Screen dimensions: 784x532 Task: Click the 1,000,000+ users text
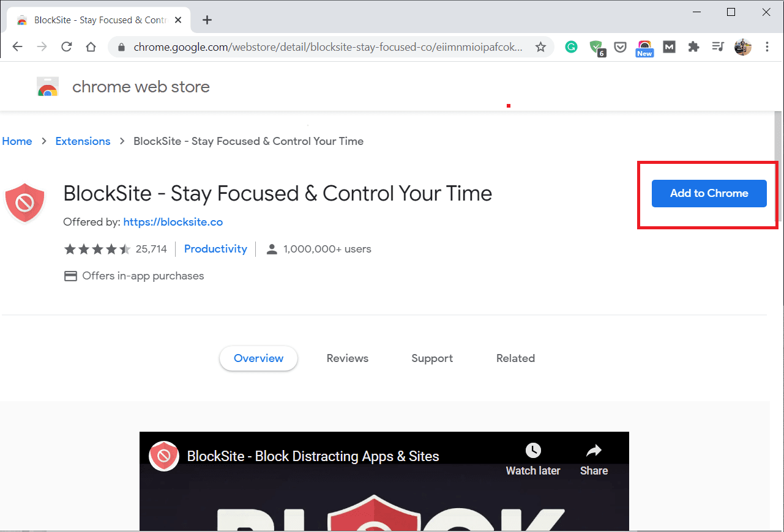(327, 249)
